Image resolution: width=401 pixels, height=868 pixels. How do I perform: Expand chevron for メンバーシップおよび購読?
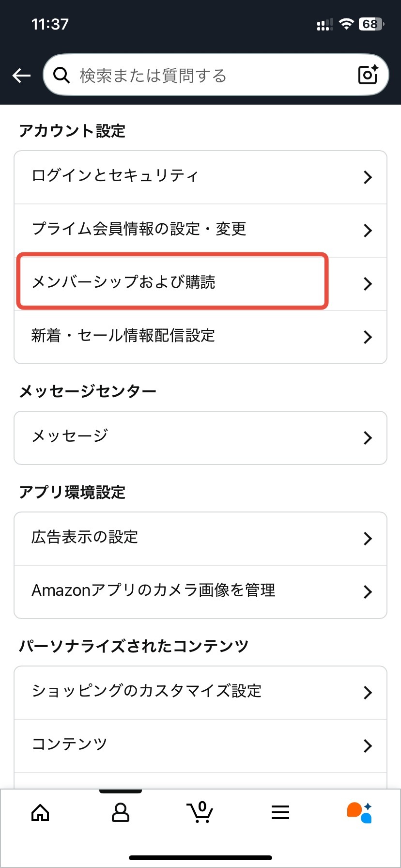click(368, 284)
